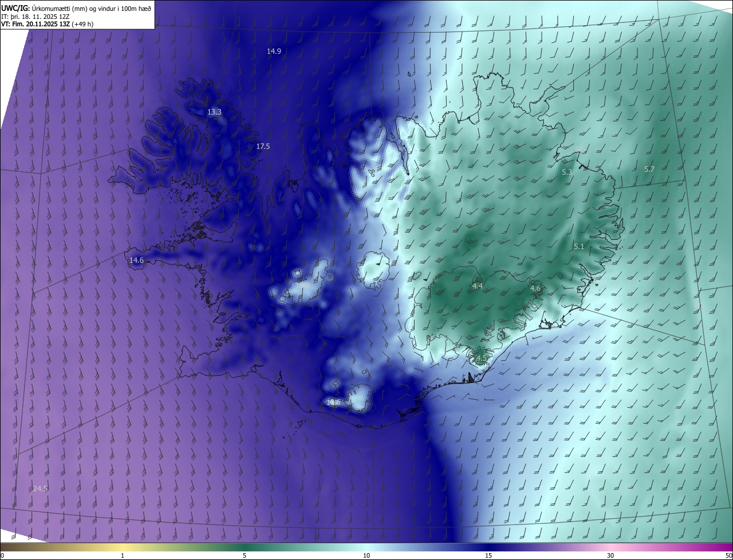This screenshot has height=560, width=733.
Task: Click the 14.6 value on the western peninsula
Action: pyautogui.click(x=136, y=260)
